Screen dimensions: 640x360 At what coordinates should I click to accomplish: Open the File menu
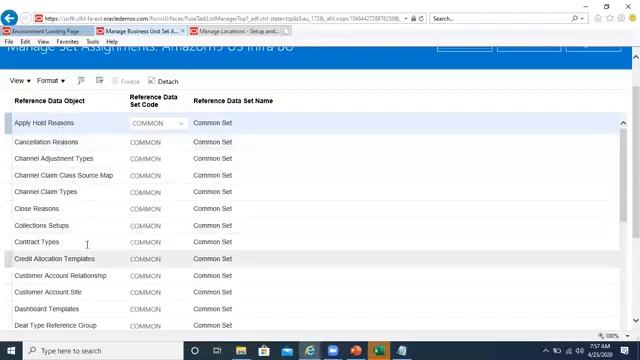(x=9, y=42)
